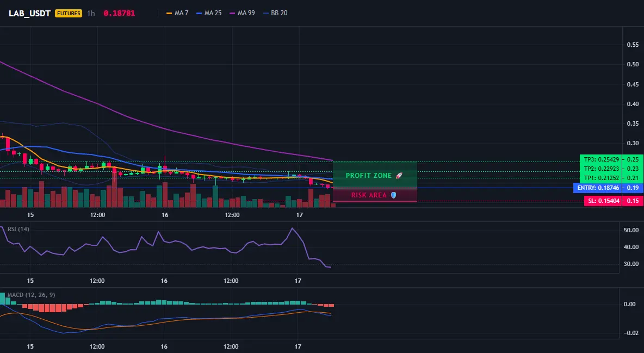Click the 0.35 price axis value

pos(633,123)
